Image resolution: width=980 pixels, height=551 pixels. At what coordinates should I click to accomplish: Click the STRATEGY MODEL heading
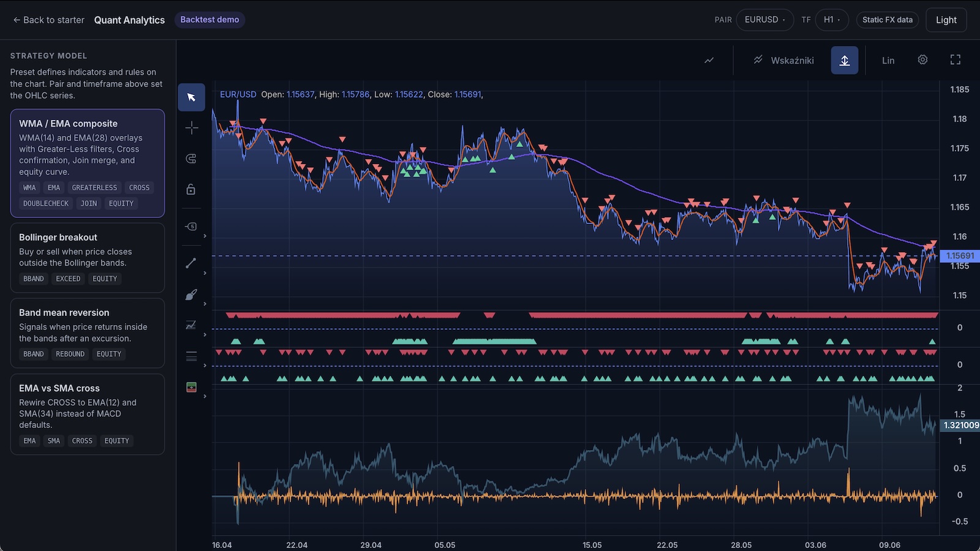click(x=48, y=56)
